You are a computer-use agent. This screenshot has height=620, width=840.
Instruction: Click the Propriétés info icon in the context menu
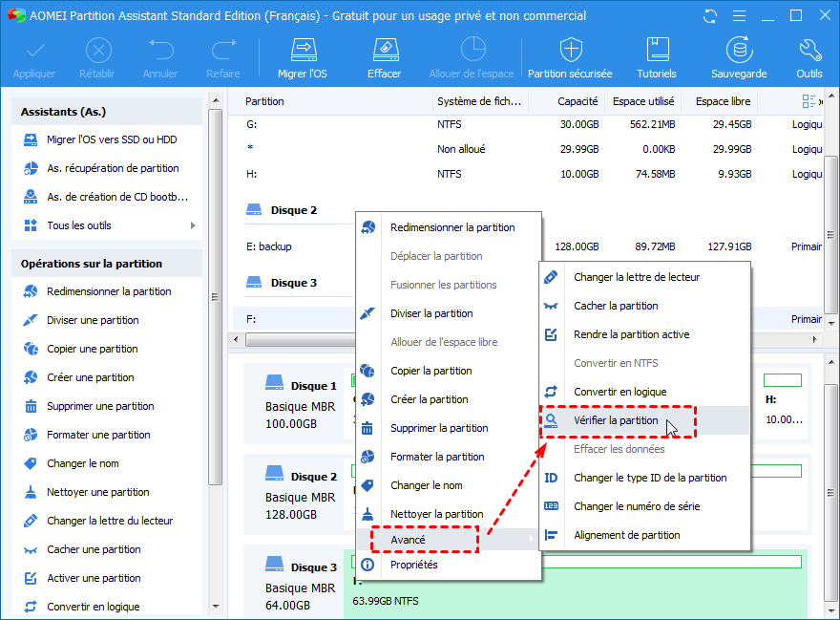367,565
